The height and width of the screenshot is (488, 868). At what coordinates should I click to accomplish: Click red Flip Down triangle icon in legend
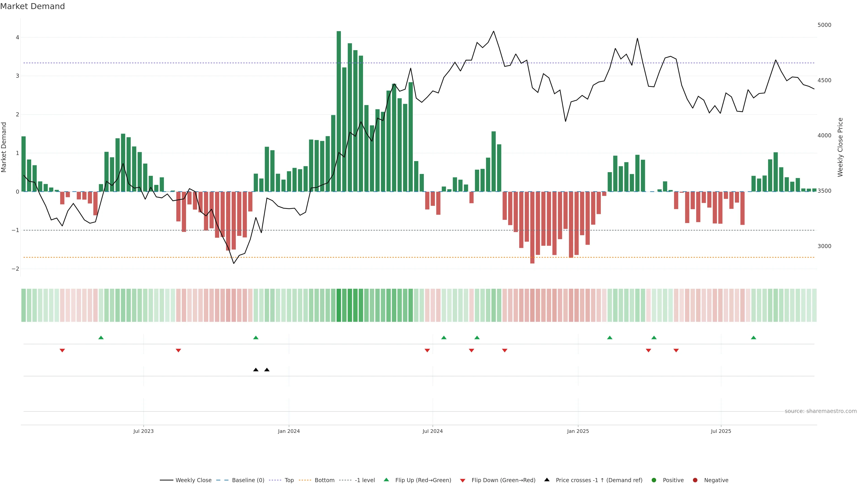(463, 480)
